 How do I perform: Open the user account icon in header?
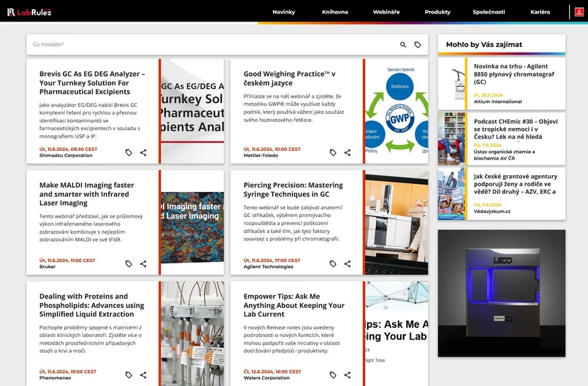coord(579,12)
